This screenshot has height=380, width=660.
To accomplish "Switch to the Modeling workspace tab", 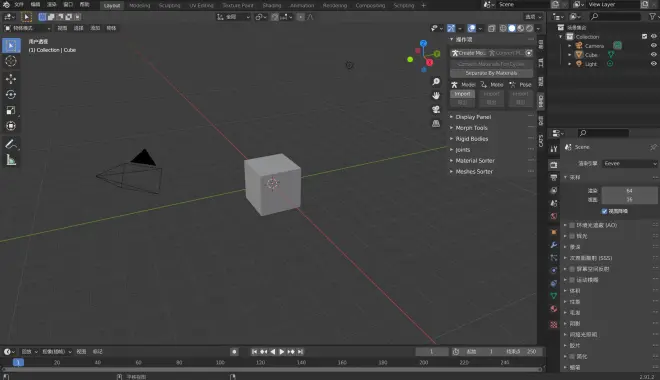I will [x=140, y=5].
